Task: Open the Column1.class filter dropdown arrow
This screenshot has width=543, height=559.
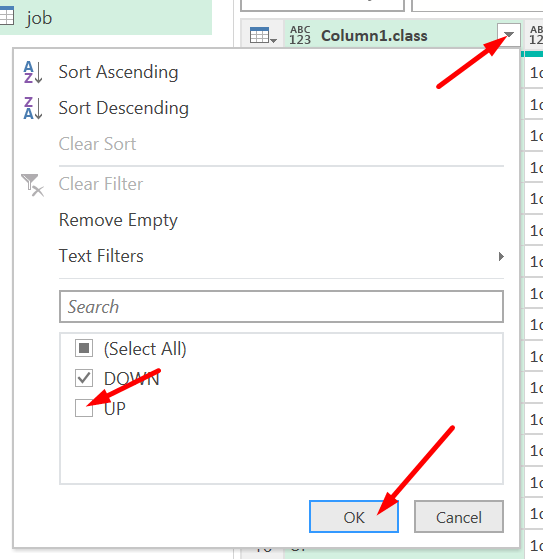Action: tap(509, 35)
